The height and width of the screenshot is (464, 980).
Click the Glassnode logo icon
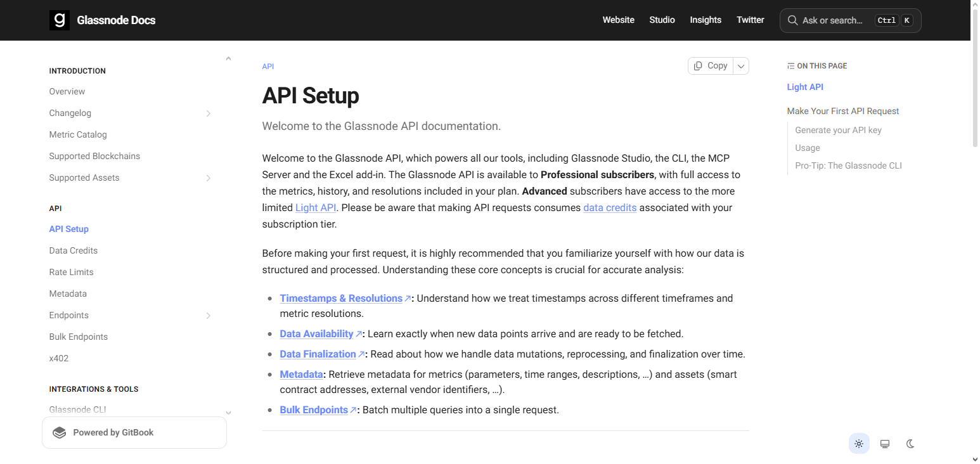[x=60, y=20]
